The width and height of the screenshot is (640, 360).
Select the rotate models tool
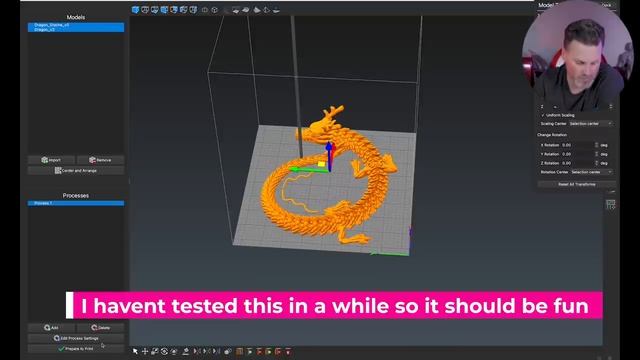[164, 351]
